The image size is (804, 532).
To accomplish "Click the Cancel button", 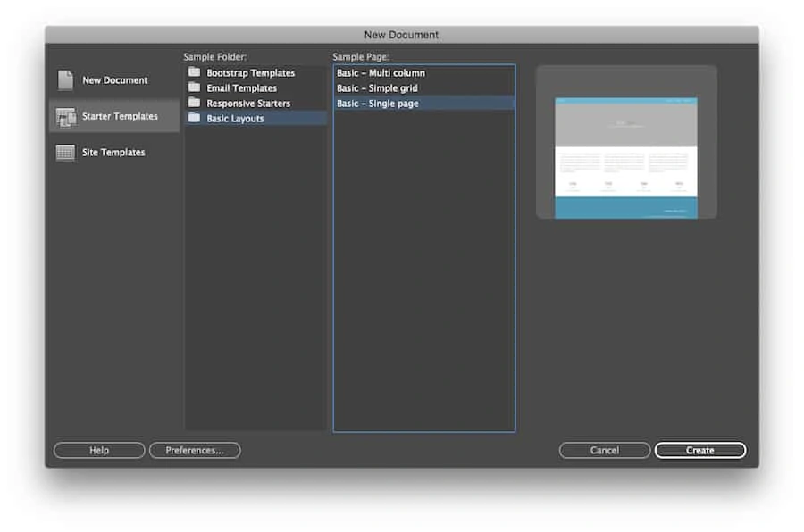I will click(x=605, y=451).
